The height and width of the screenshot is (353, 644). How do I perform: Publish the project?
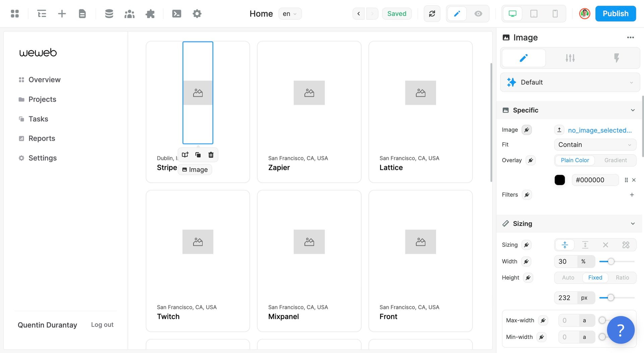[615, 14]
